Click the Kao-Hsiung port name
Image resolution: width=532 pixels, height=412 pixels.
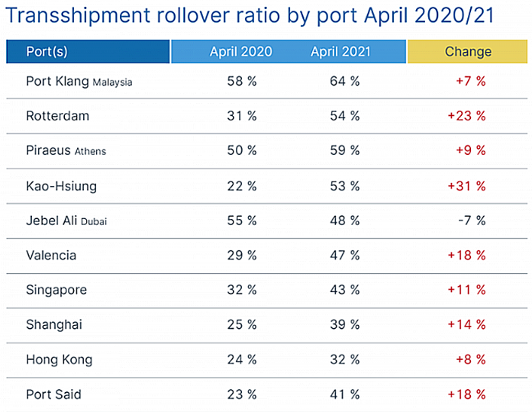[x=61, y=185]
